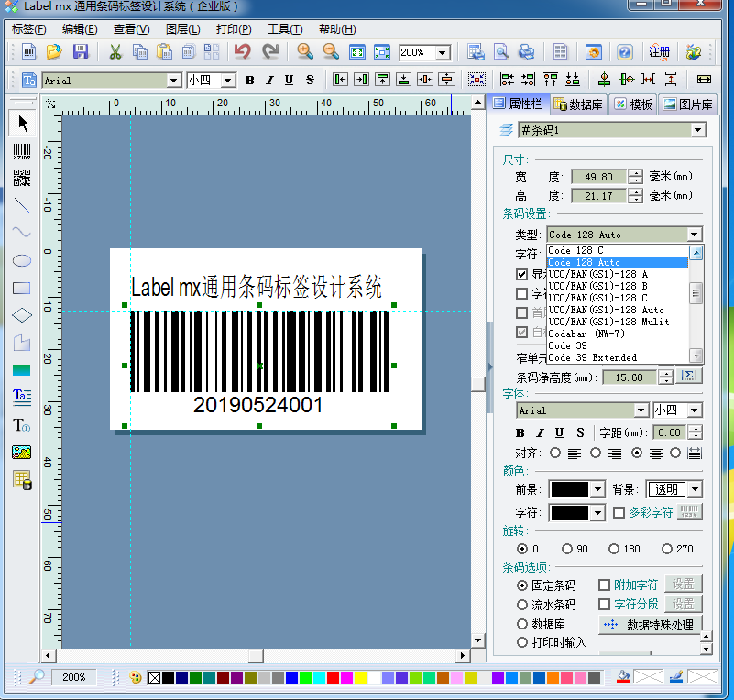The width and height of the screenshot is (734, 700).
Task: Cut the selected object
Action: [115, 52]
